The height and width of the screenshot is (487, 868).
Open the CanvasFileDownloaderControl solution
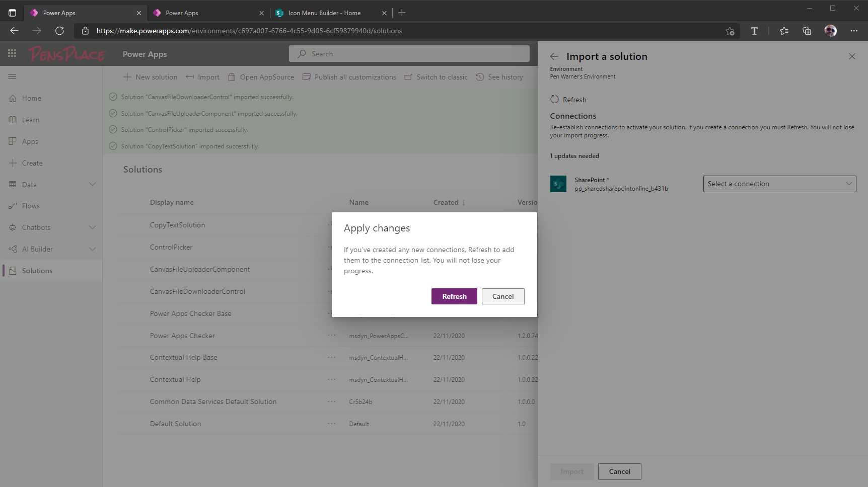coord(197,291)
